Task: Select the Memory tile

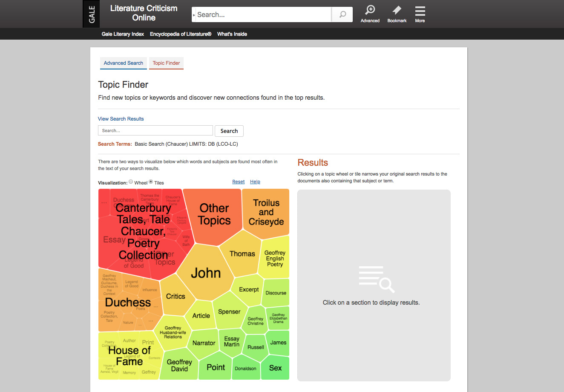Action: (x=129, y=372)
